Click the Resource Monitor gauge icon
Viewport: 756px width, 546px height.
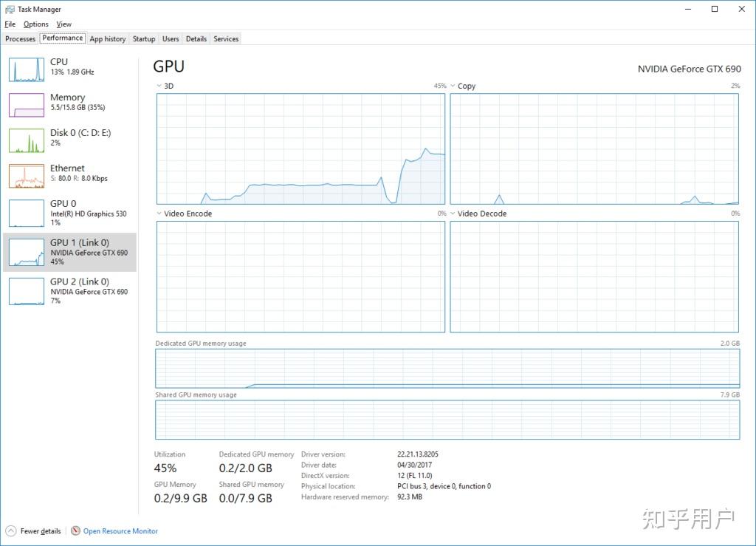(x=75, y=530)
